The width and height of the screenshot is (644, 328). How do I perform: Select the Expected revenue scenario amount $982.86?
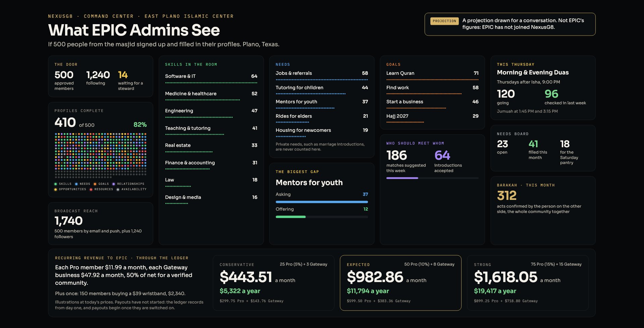(x=375, y=277)
